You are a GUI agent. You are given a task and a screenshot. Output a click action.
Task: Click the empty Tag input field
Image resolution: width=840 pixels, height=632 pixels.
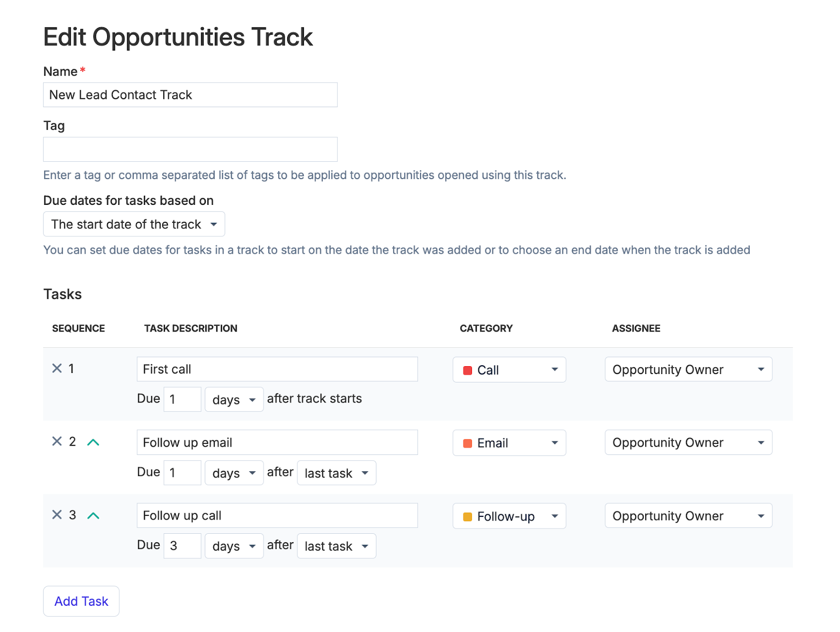[x=190, y=149]
